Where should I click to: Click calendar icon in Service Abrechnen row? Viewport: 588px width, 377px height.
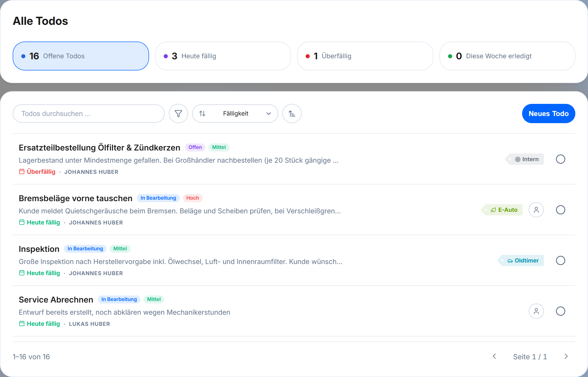coord(22,324)
